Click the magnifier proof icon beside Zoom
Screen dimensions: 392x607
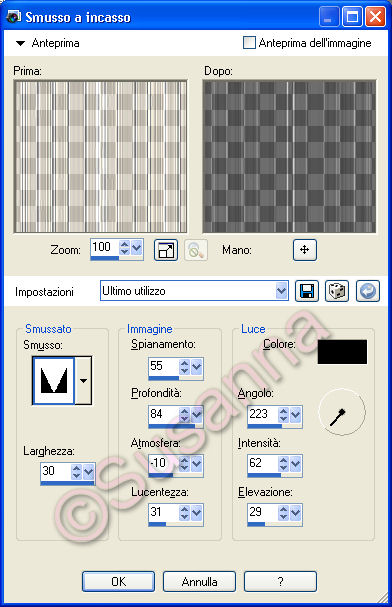click(x=196, y=250)
